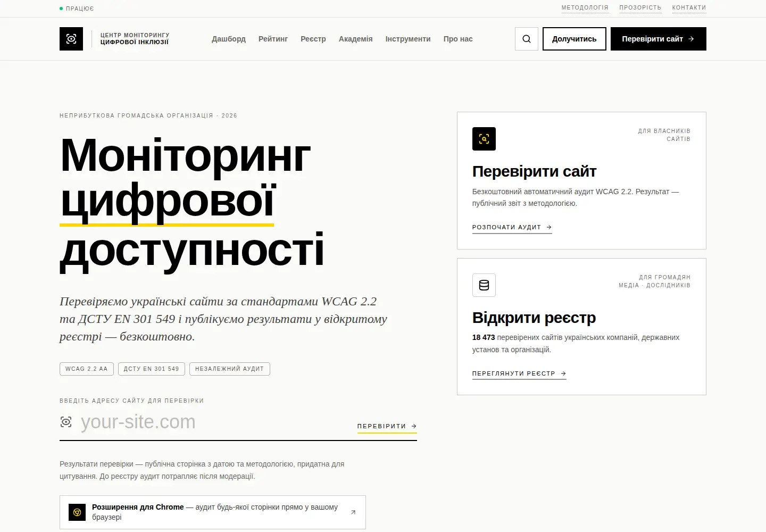The height and width of the screenshot is (532, 766).
Task: Click the 'Перевірити сайт' card heading
Action: pos(534,171)
